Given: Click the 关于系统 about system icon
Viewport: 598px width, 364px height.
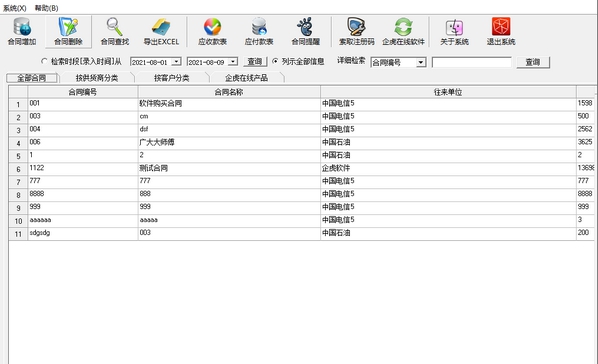Looking at the screenshot, I should pyautogui.click(x=454, y=32).
